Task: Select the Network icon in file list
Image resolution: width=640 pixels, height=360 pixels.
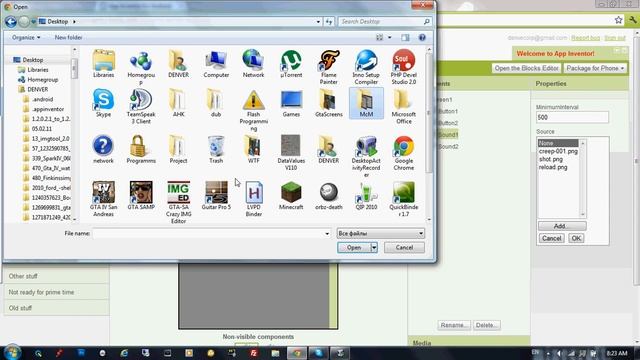Action: tap(253, 64)
